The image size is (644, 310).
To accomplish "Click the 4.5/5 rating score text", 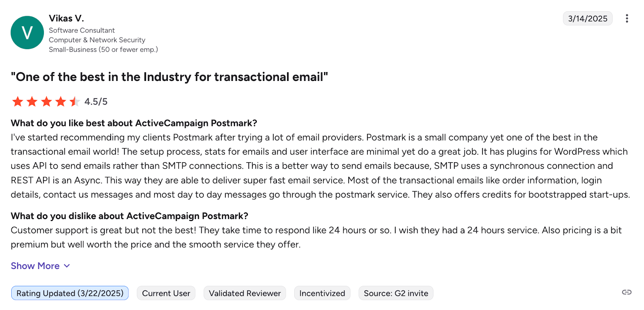I will (x=96, y=101).
